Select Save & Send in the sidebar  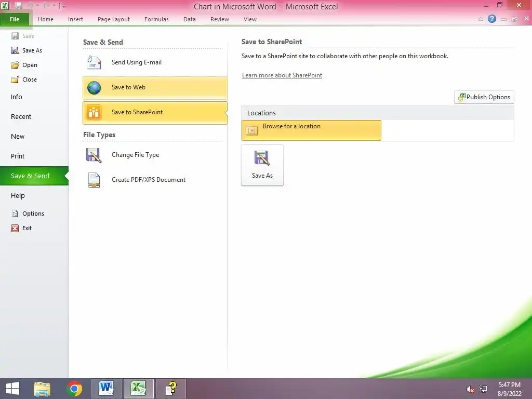(x=34, y=176)
